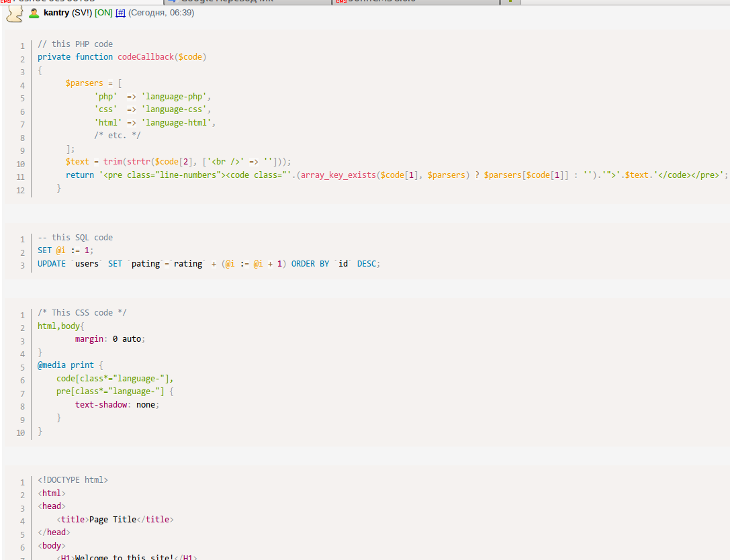
Task: Click the [#] post permalink
Action: click(120, 13)
